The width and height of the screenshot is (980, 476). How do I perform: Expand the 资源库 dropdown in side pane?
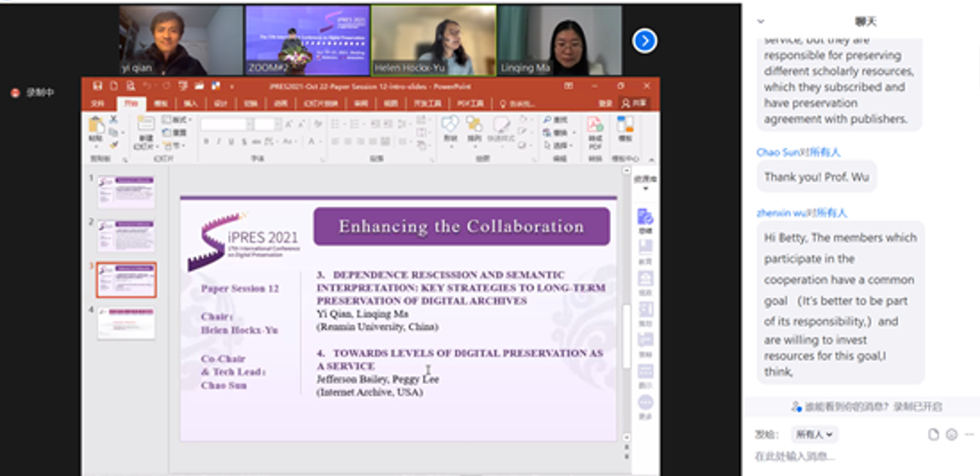click(x=645, y=183)
